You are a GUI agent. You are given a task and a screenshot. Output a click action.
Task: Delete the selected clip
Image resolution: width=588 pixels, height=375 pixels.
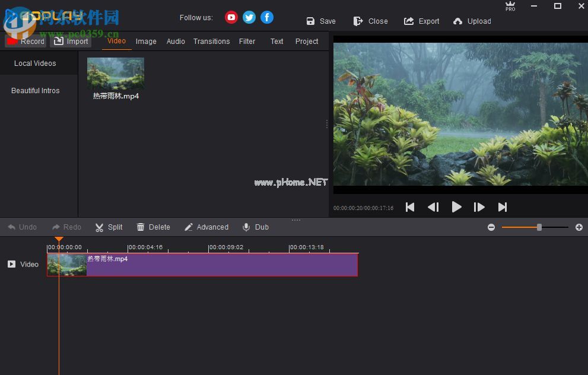pos(153,227)
